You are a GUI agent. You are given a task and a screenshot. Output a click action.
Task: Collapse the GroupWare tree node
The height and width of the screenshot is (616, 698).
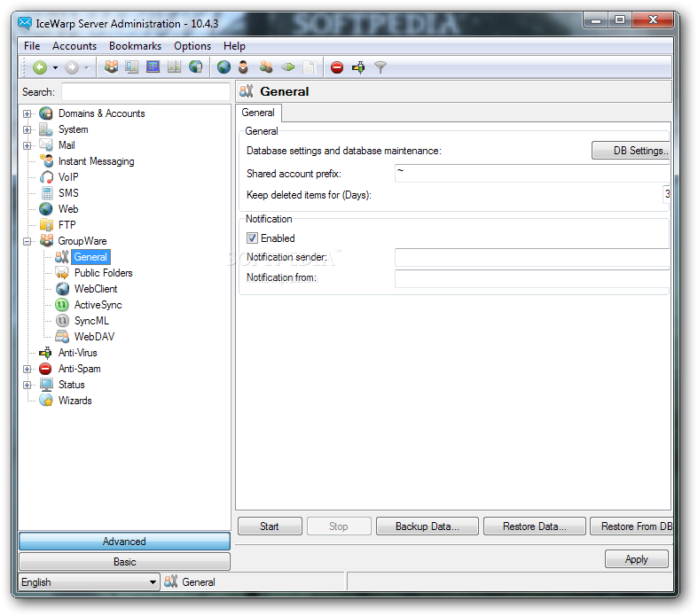27,241
